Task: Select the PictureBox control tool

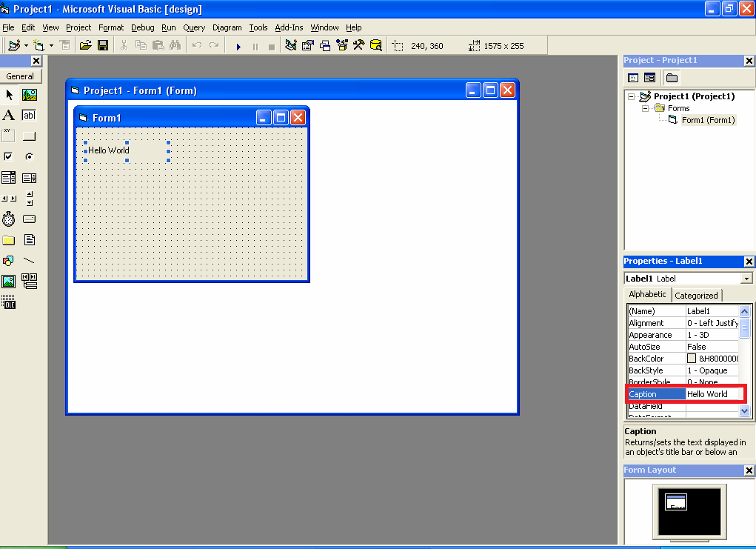Action: coord(29,95)
